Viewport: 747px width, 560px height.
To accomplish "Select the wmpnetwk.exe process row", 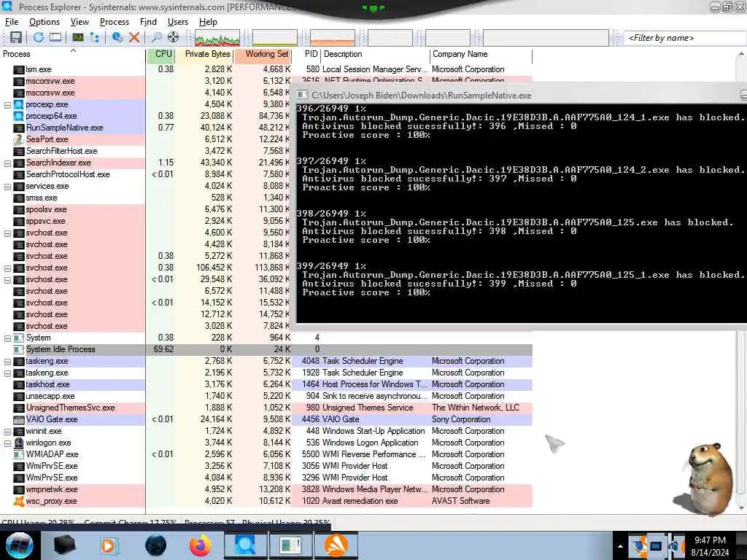I will pyautogui.click(x=266, y=489).
